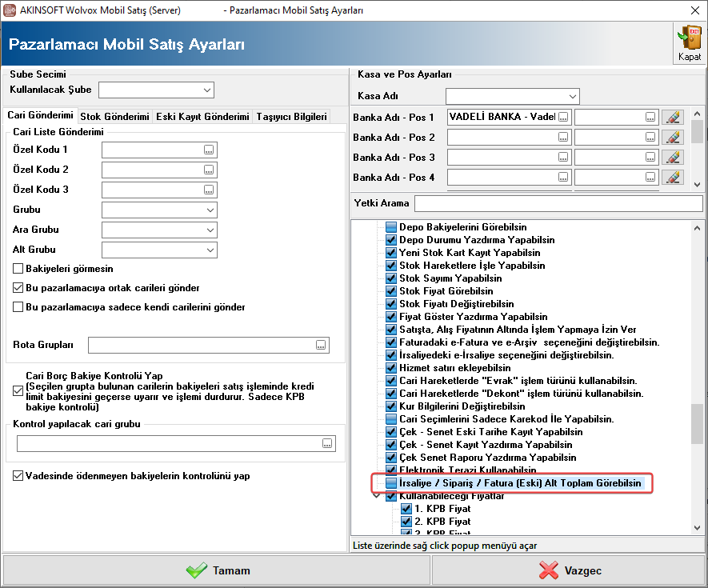This screenshot has width=708, height=588.
Task: Switch to Eski Kayıt Gönderimi tab
Action: [x=202, y=117]
